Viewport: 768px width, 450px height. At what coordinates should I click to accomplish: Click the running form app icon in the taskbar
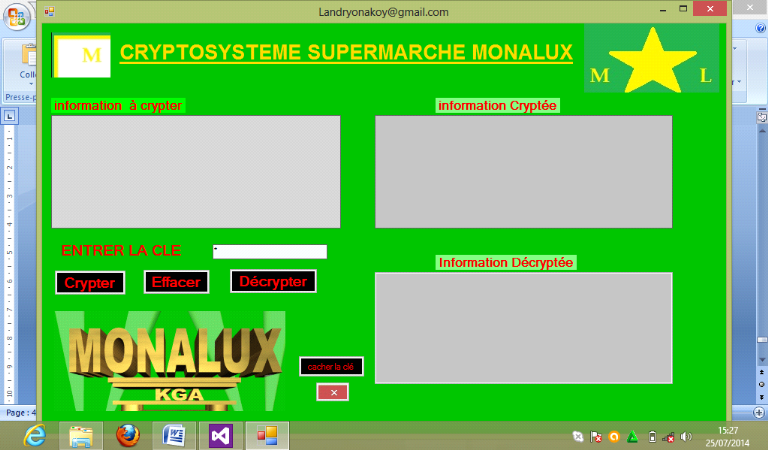click(267, 435)
